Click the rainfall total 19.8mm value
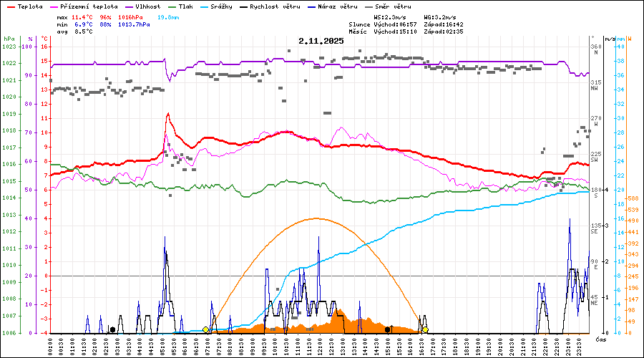 point(168,16)
